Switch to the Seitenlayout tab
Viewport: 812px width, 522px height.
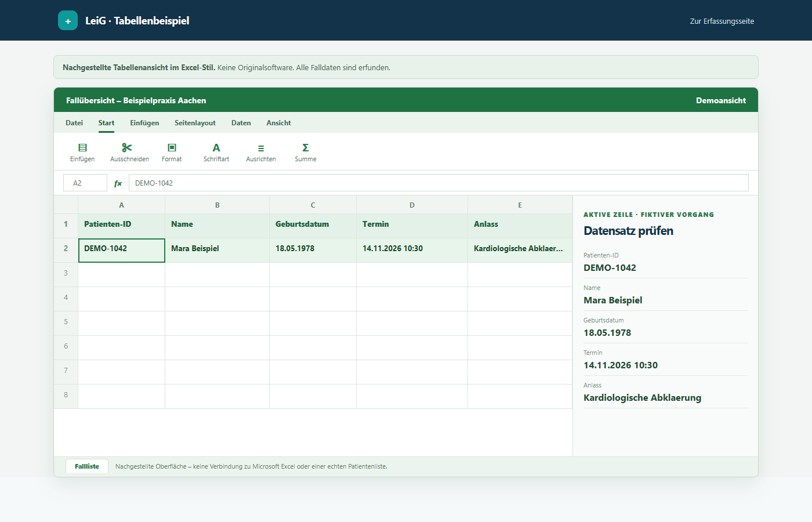pos(195,123)
